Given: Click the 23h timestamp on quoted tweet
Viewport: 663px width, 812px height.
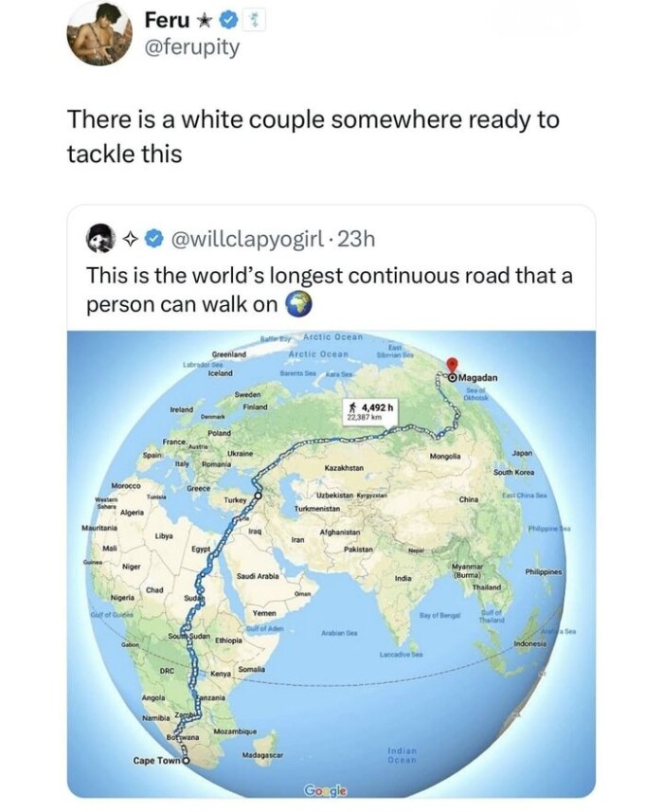Looking at the screenshot, I should pos(356,240).
